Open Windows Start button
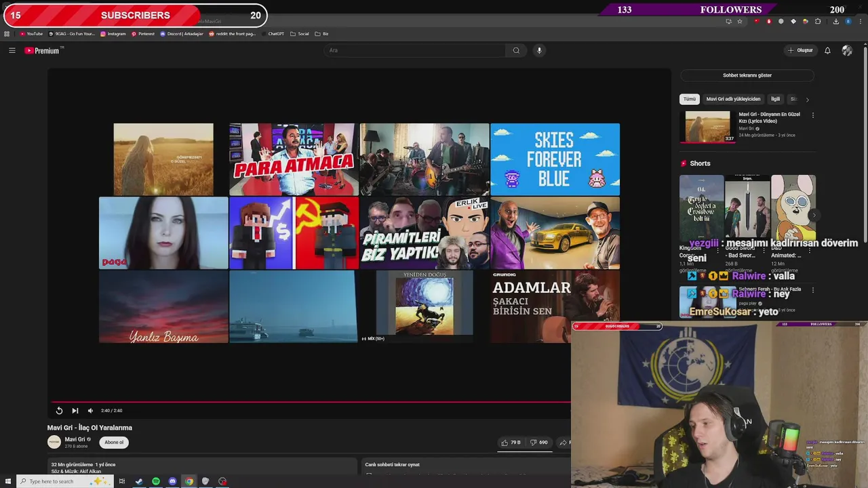This screenshot has width=868, height=488. point(7,481)
